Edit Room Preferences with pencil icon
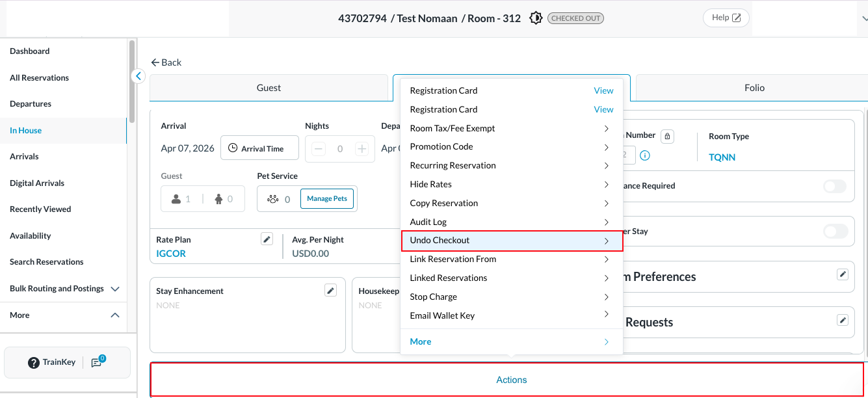The image size is (868, 398). pos(843,274)
